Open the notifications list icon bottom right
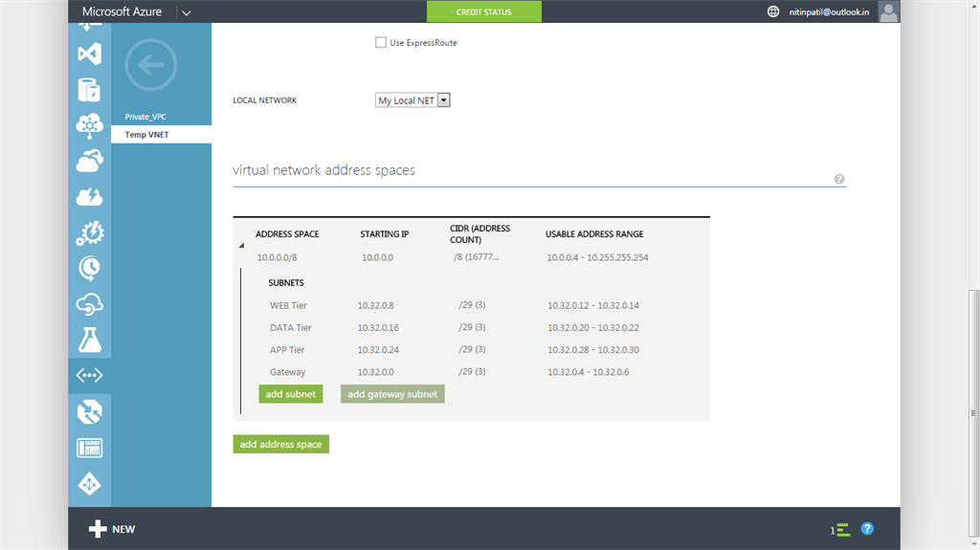The height and width of the screenshot is (550, 980). tap(840, 530)
